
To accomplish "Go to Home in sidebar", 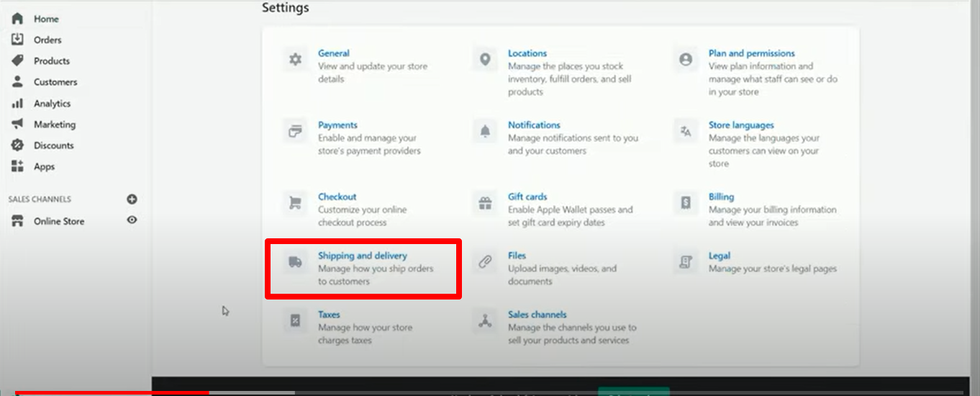I will point(46,19).
